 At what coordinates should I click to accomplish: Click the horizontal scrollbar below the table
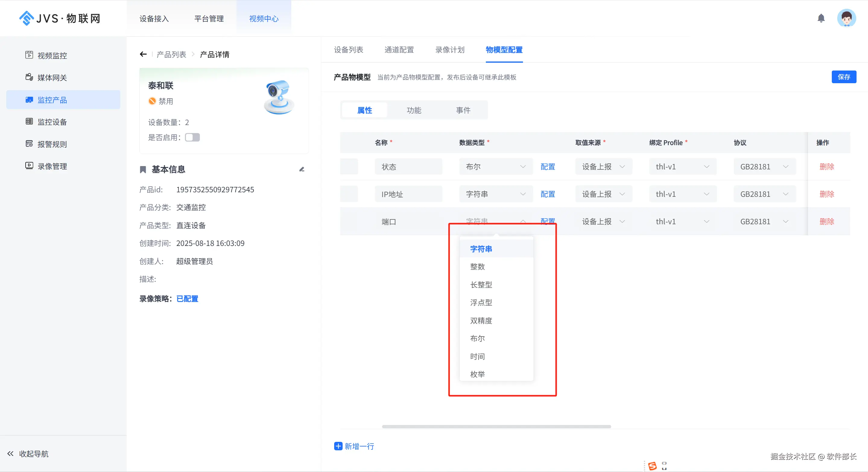[x=496, y=426]
